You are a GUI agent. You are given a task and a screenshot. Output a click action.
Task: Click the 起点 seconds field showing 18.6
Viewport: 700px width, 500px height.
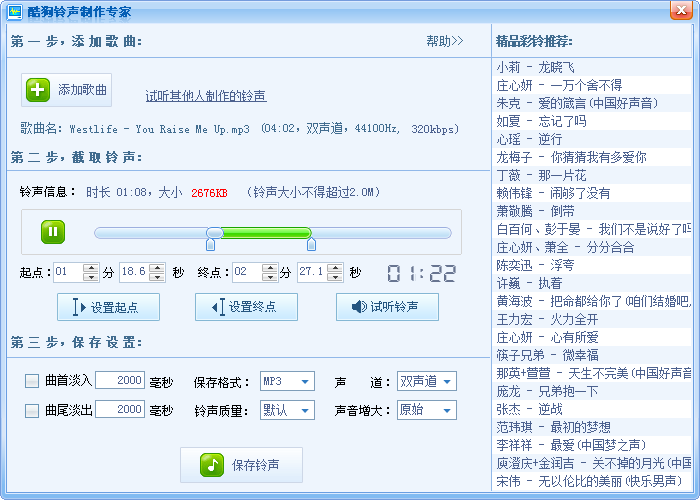[x=134, y=272]
